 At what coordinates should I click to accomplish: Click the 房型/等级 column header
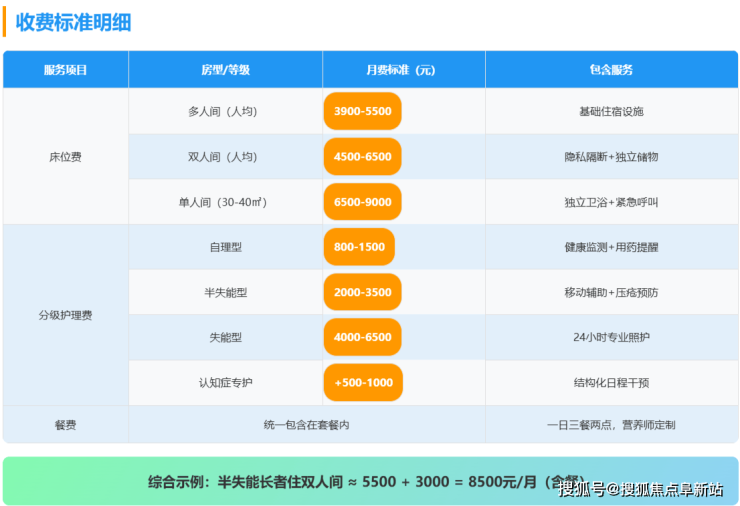[225, 70]
